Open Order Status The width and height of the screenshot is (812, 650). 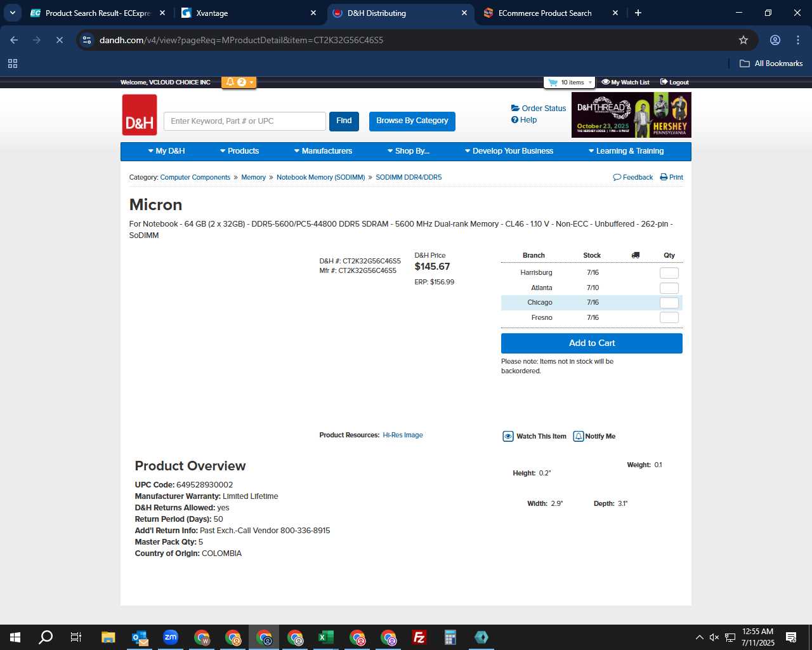pos(539,109)
